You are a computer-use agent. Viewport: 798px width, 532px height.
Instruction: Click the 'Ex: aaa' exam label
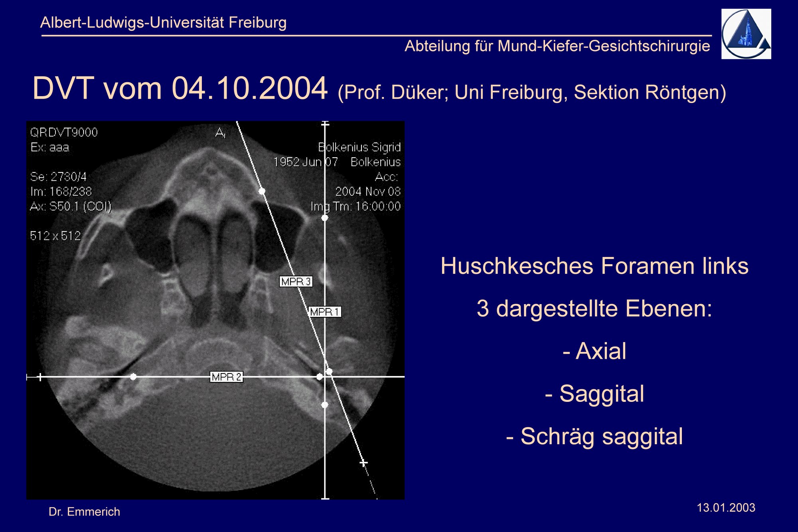(50, 147)
